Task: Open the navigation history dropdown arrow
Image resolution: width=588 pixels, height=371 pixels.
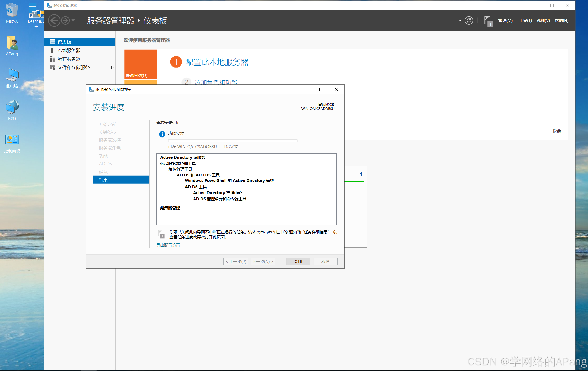Action: tap(73, 21)
